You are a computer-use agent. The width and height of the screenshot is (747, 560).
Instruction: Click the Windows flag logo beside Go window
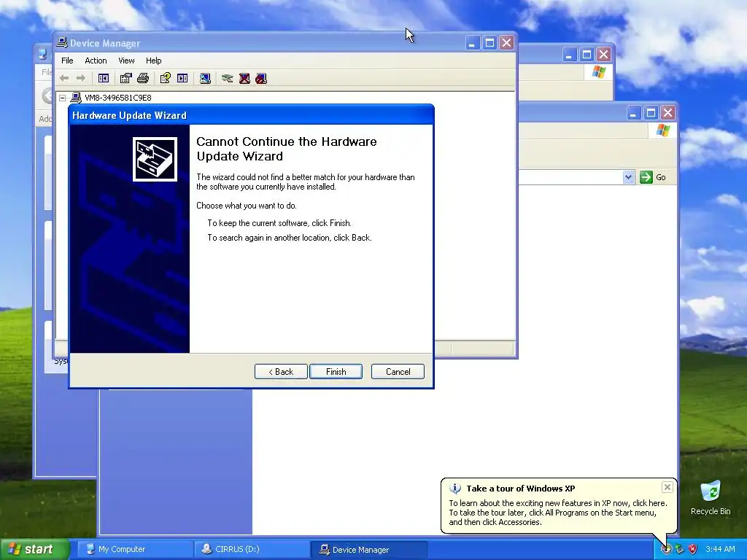(662, 131)
